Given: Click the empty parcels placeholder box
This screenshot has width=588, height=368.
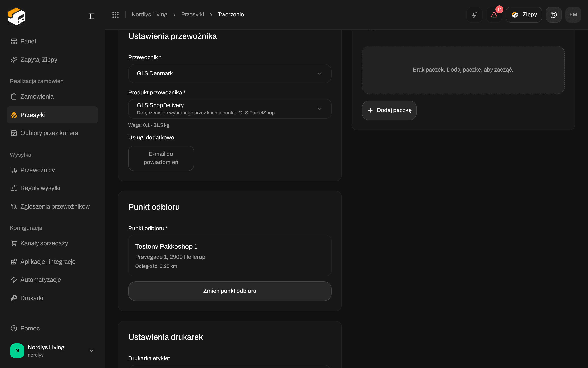Looking at the screenshot, I should pos(463,70).
